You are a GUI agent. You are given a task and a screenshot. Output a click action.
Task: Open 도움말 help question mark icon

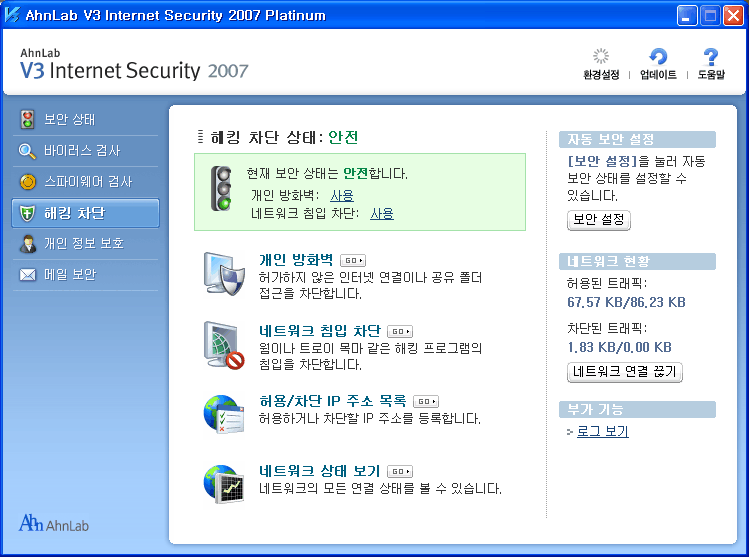pyautogui.click(x=711, y=56)
